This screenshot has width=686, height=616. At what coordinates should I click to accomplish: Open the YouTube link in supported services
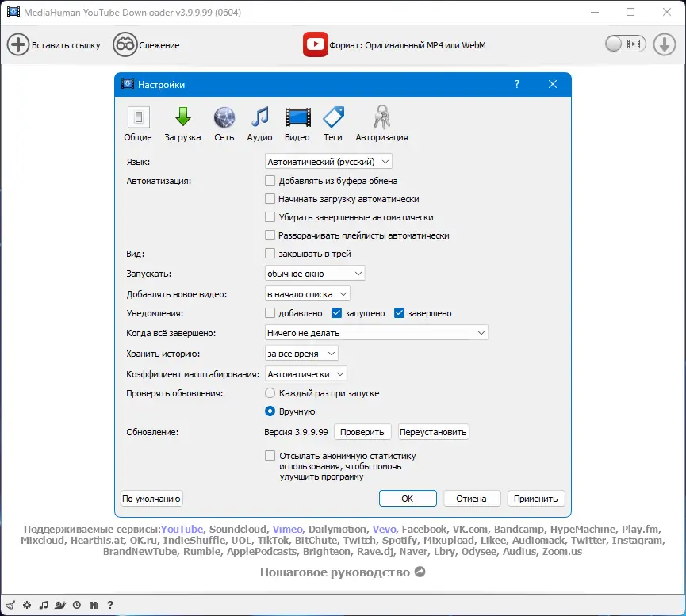click(x=182, y=529)
